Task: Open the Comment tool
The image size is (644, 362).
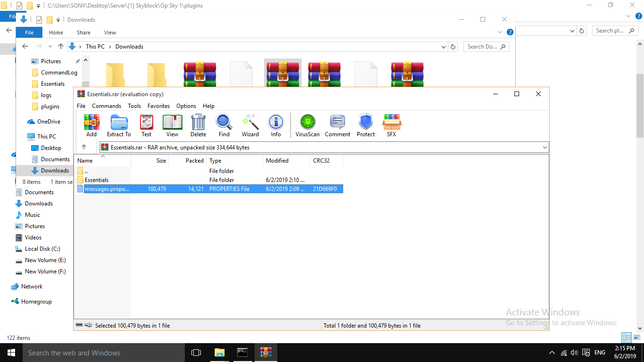Action: tap(338, 125)
